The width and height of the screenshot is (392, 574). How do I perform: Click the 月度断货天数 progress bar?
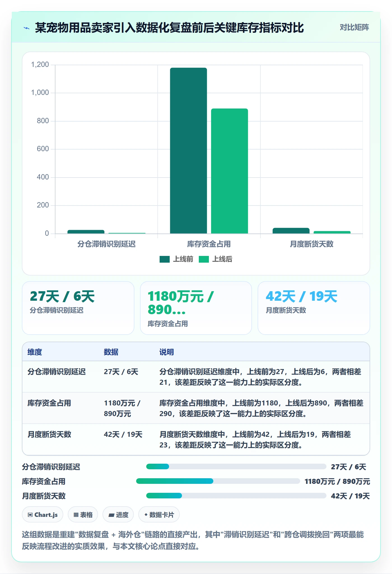coord(236,496)
